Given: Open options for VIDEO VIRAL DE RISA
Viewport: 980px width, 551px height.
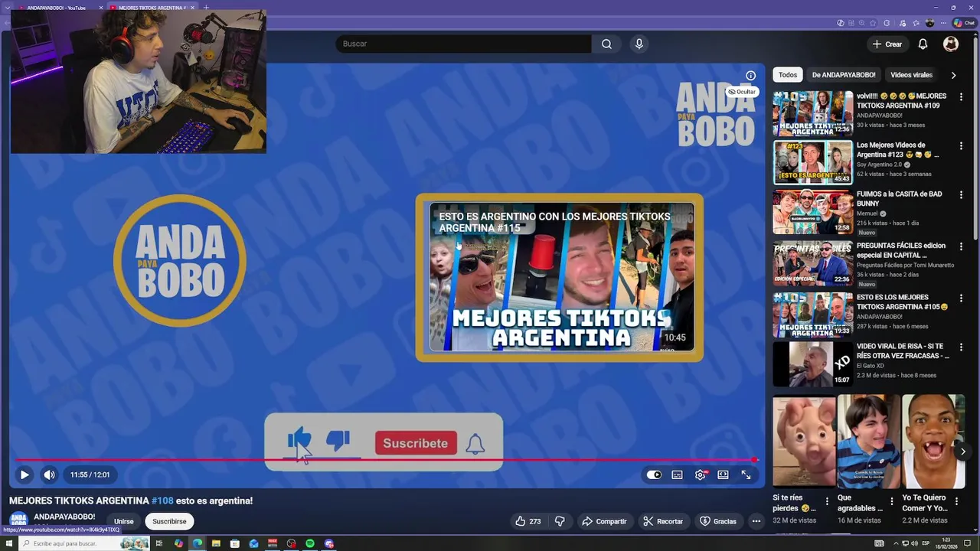Looking at the screenshot, I should click(x=961, y=348).
